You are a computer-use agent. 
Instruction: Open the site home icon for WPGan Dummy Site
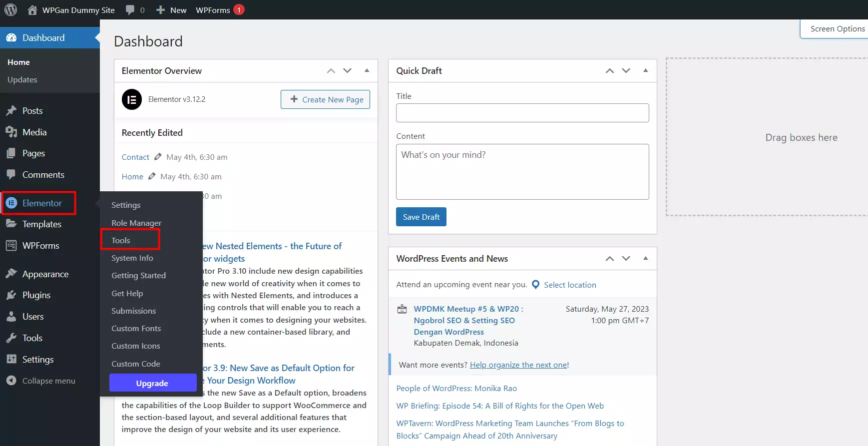point(32,9)
